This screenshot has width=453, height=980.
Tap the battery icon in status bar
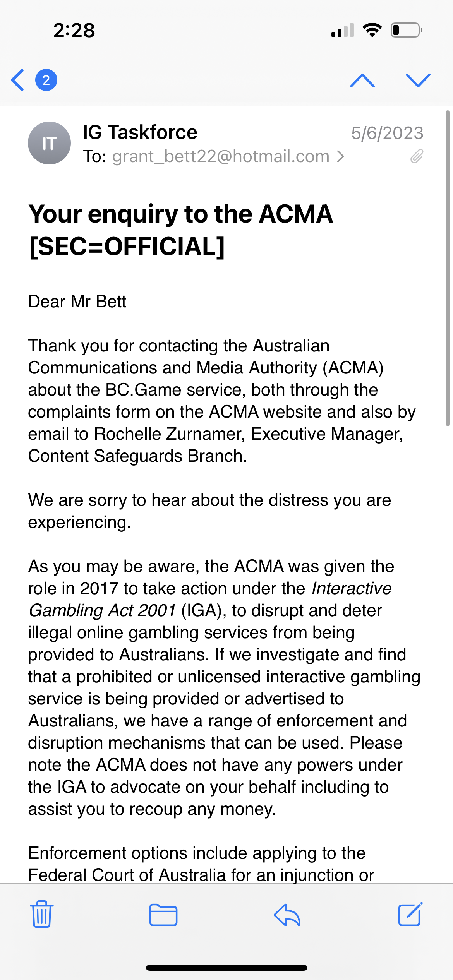pyautogui.click(x=406, y=30)
